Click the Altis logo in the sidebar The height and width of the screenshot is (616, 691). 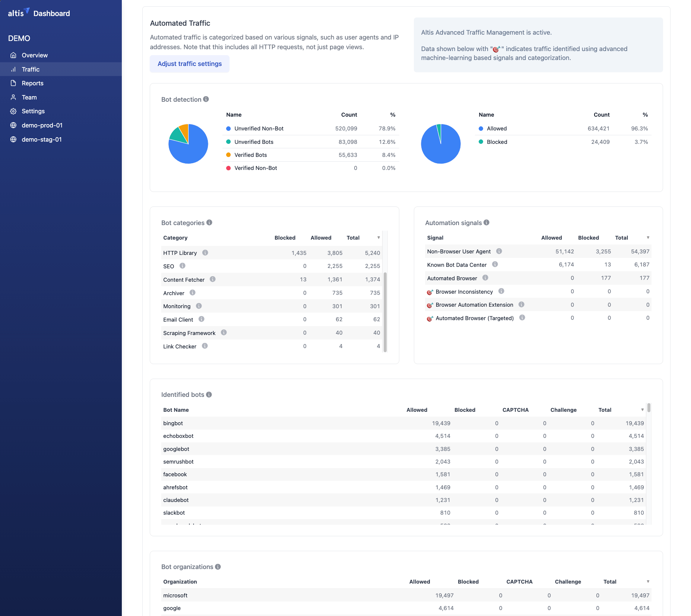[x=19, y=13]
